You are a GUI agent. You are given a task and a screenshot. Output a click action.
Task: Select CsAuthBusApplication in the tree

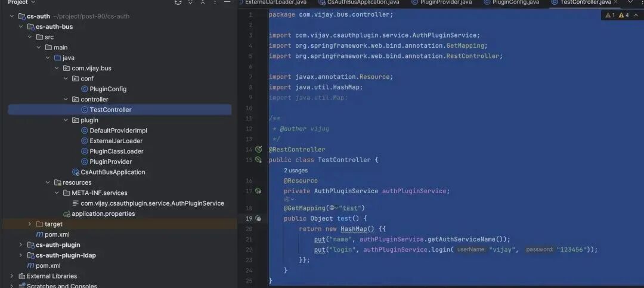click(x=113, y=172)
